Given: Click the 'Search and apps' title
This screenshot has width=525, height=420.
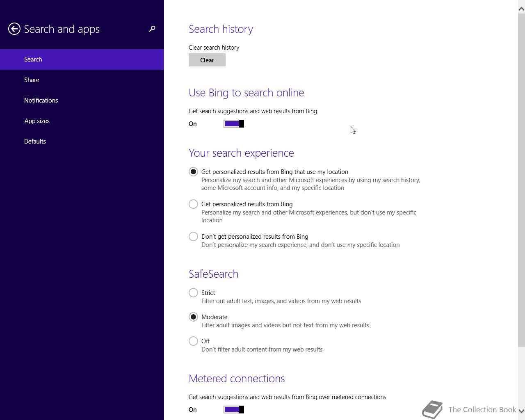Looking at the screenshot, I should tap(62, 29).
